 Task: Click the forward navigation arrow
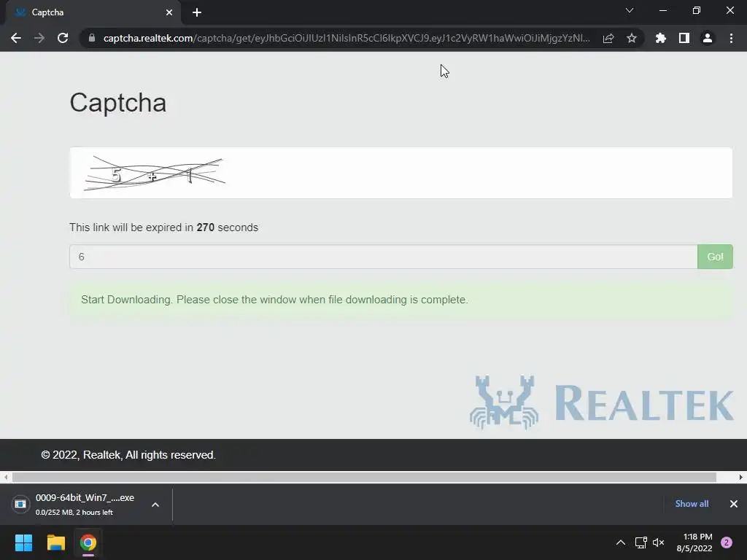click(39, 38)
